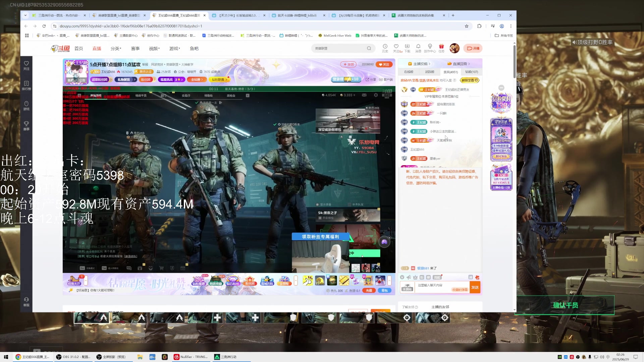The width and height of the screenshot is (644, 362).
Task: Switch to the 在线榜 tab
Action: pos(409,72)
